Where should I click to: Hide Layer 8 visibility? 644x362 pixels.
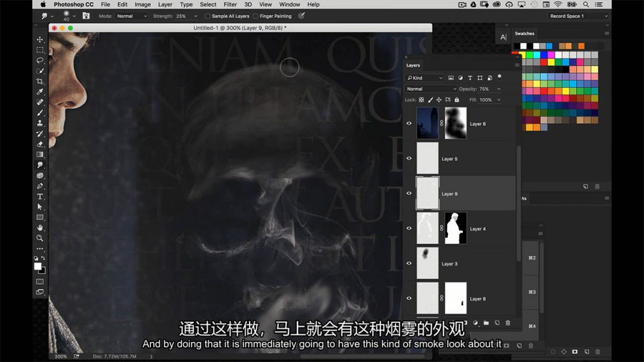pos(409,299)
